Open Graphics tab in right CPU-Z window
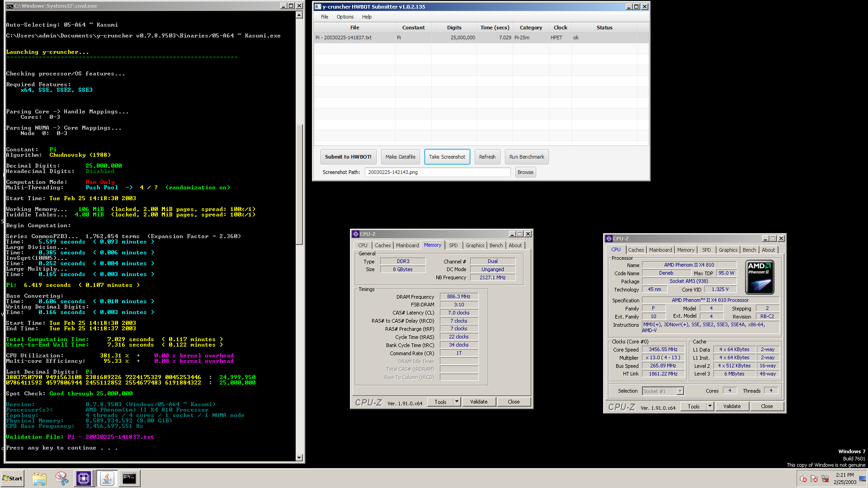 click(x=728, y=250)
